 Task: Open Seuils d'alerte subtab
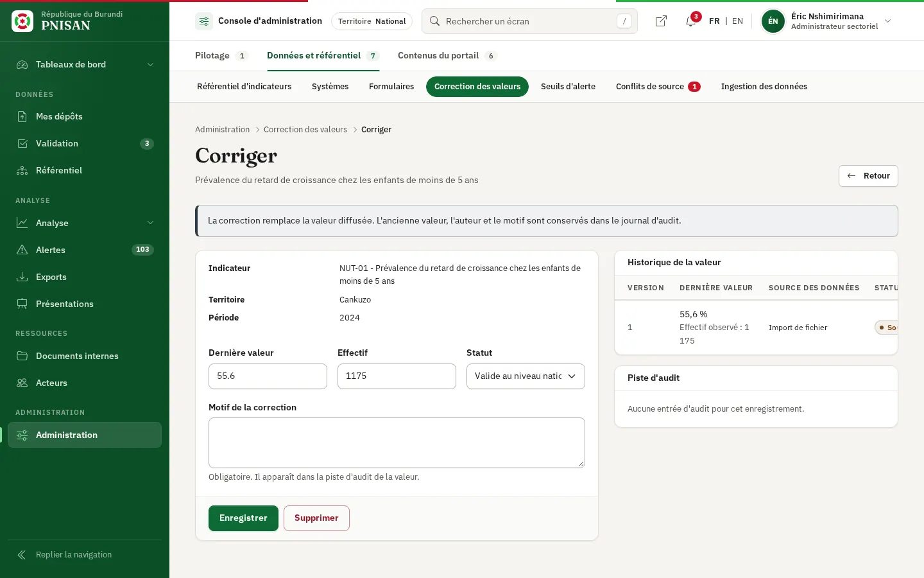click(568, 87)
